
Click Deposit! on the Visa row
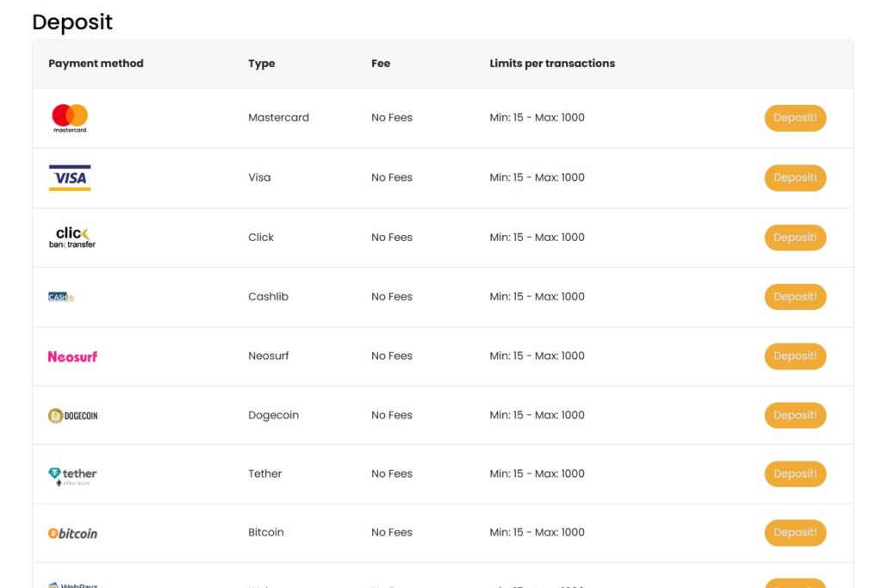point(795,177)
